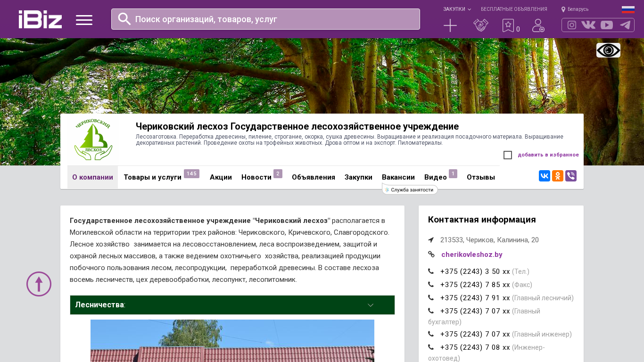Click the 'Бесплатные объявления' link
The image size is (644, 362).
(x=514, y=9)
